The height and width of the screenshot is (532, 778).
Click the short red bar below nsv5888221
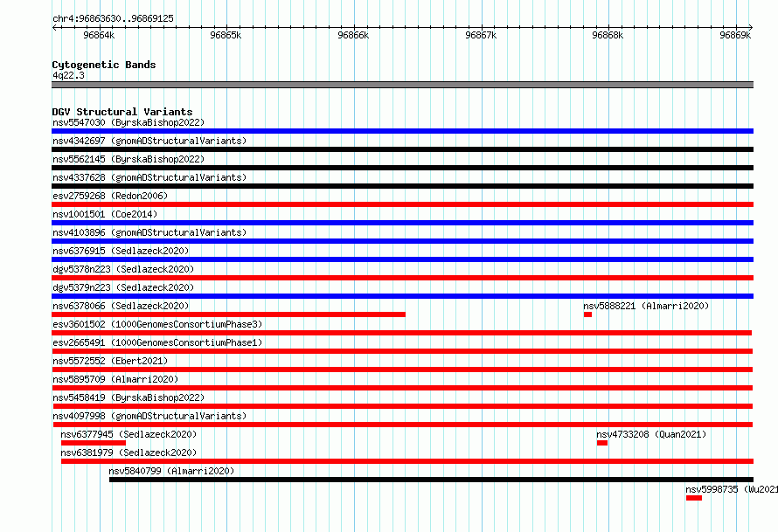coord(588,314)
